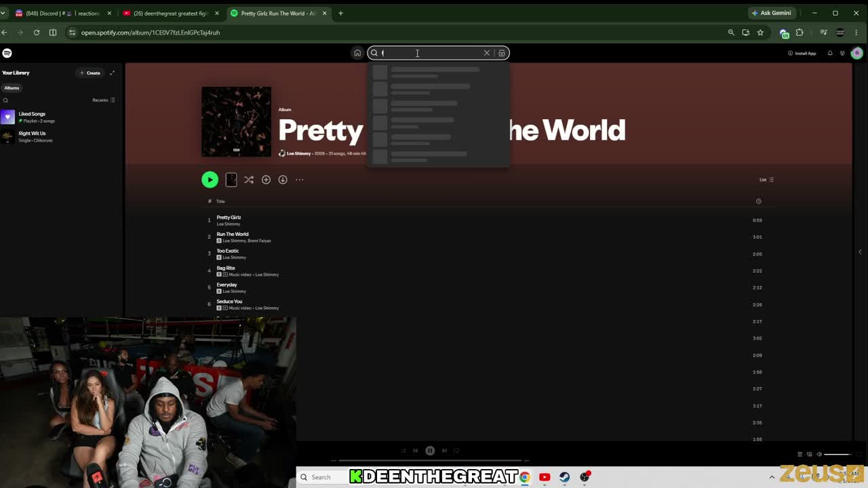The width and height of the screenshot is (868, 488).
Task: Select the track Everyday
Action: [226, 285]
